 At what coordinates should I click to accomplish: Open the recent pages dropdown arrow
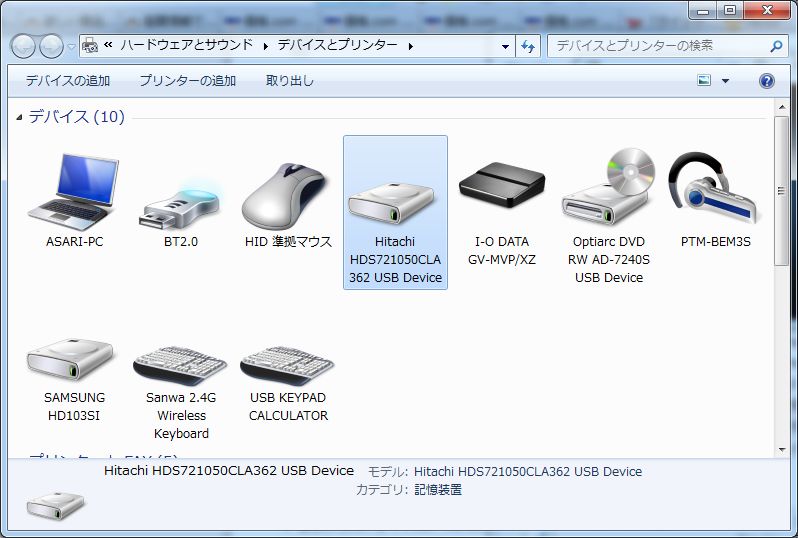pos(72,47)
